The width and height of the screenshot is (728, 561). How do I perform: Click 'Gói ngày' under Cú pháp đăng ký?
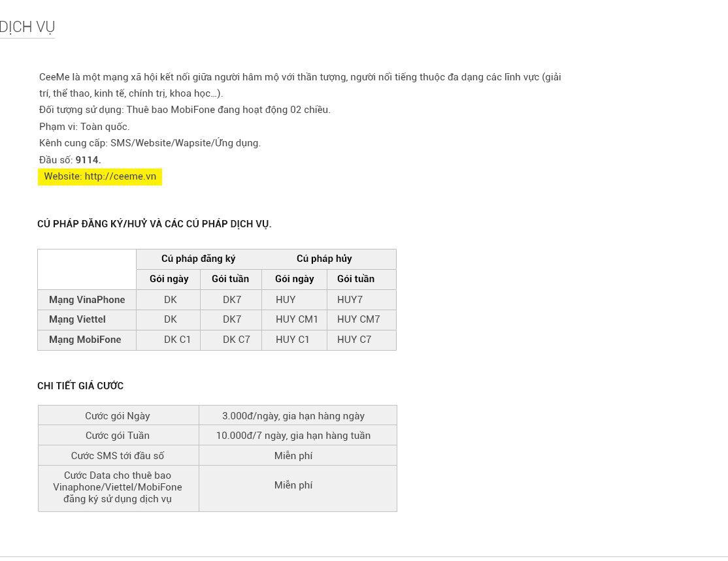169,280
